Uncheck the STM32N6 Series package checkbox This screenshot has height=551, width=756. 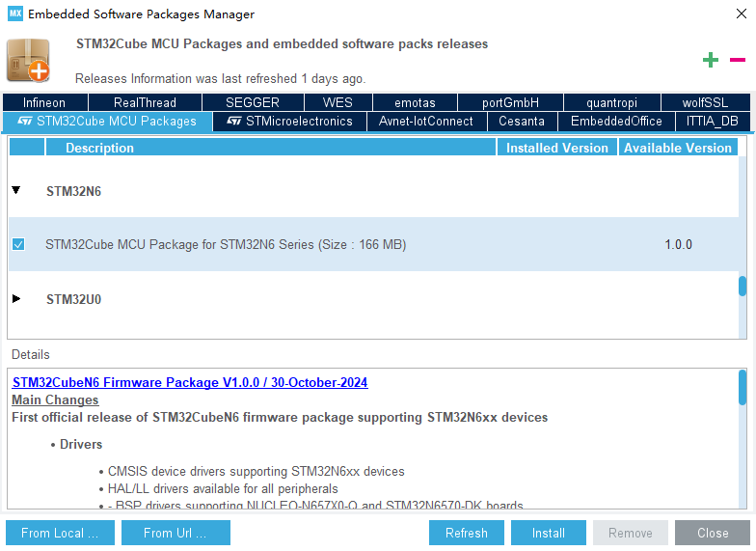click(18, 244)
